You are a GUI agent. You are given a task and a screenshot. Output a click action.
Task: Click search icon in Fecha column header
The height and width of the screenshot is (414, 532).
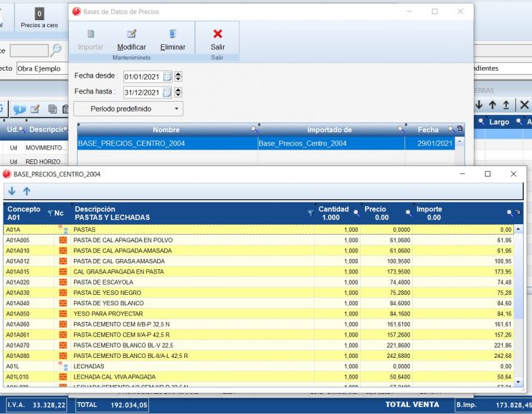(x=451, y=129)
